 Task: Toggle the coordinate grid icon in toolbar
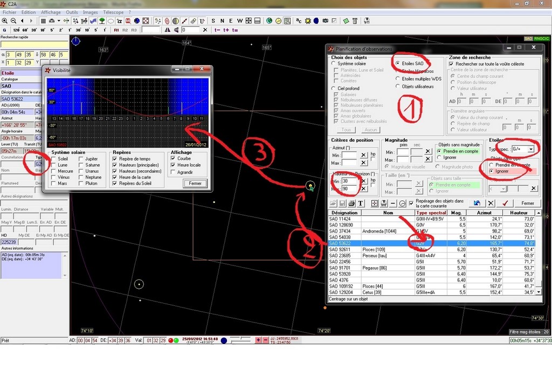43,21
